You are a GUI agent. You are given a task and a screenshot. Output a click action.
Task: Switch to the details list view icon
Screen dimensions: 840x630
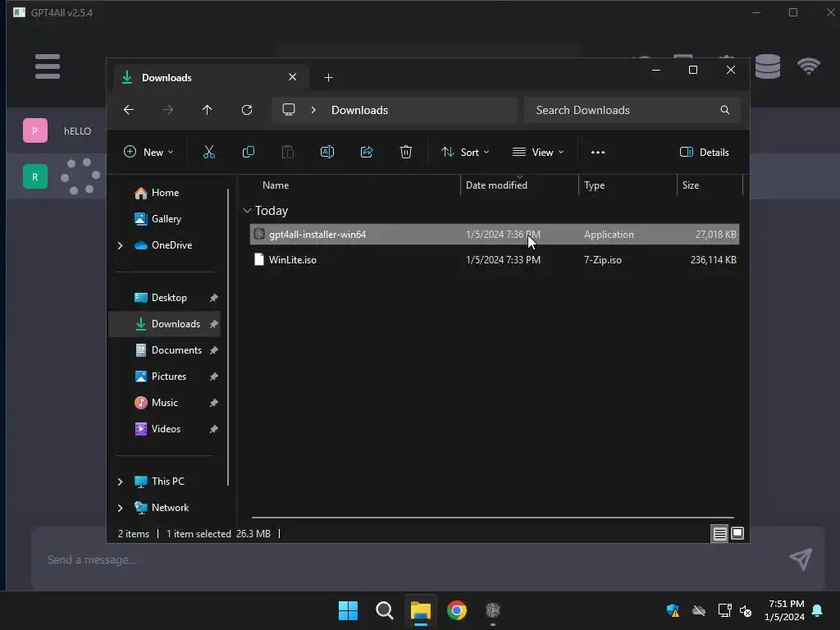[719, 533]
